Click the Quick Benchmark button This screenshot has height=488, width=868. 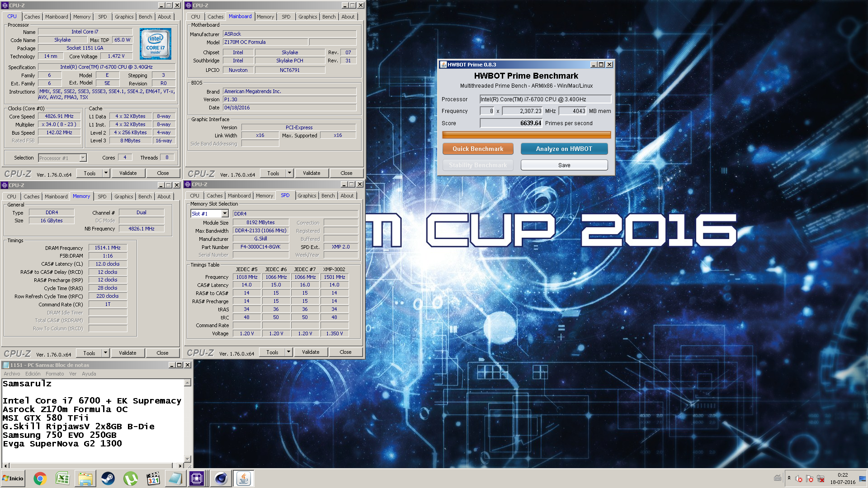tap(478, 149)
